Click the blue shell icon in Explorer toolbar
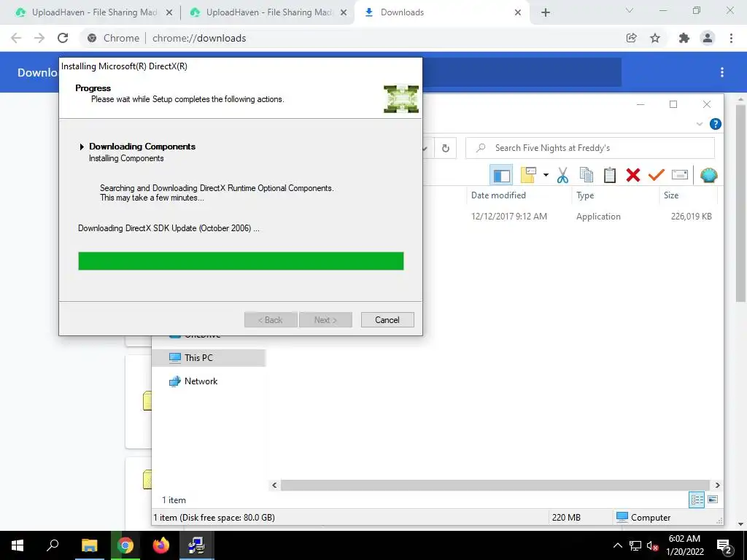The width and height of the screenshot is (747, 560). pyautogui.click(x=708, y=175)
